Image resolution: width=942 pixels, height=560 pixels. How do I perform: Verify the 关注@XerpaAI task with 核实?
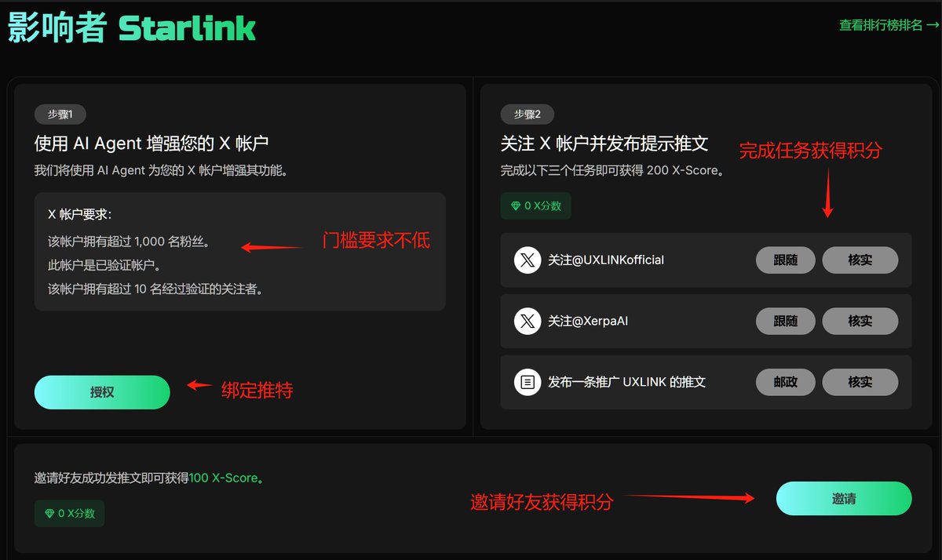coord(860,321)
